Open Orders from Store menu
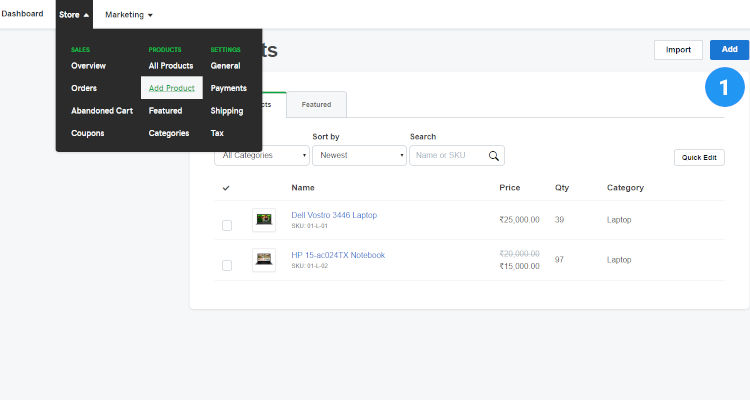This screenshot has width=750, height=400. pos(84,89)
